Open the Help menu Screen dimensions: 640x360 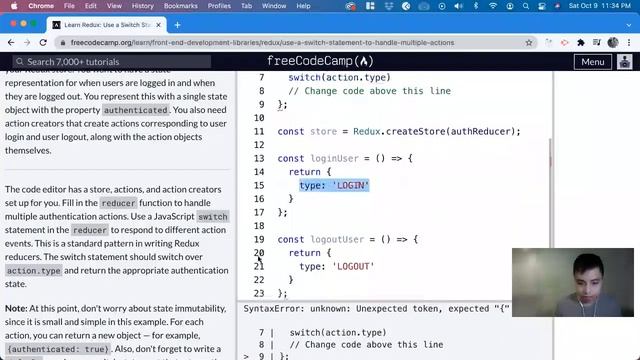point(303,6)
